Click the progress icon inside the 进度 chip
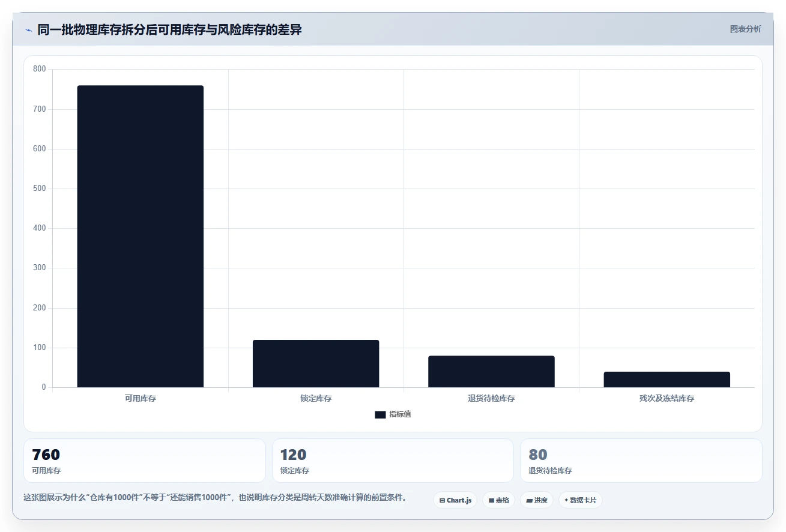 (x=529, y=500)
